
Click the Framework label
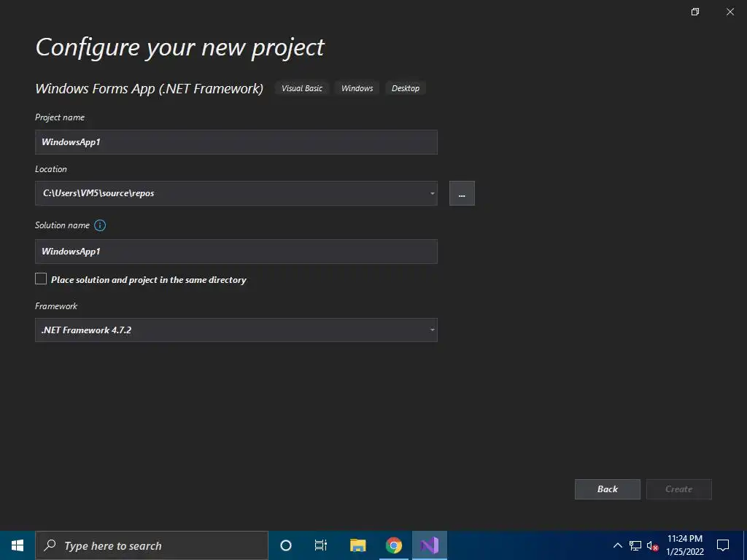(x=56, y=306)
